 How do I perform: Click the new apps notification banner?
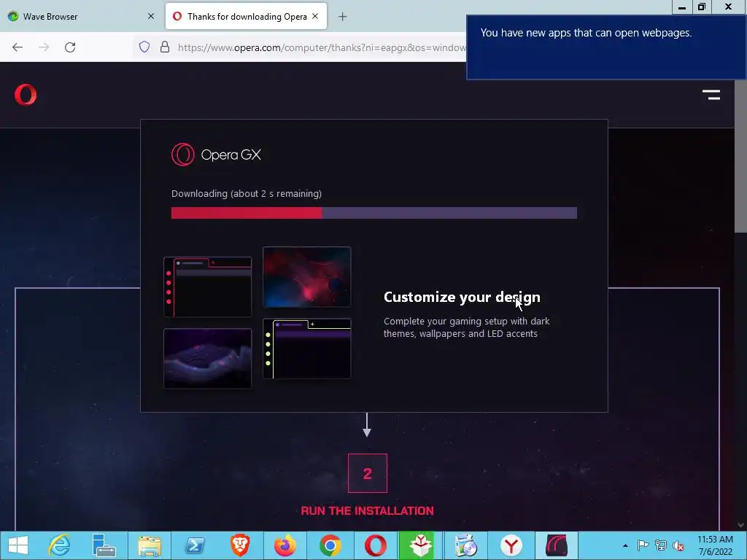click(606, 47)
